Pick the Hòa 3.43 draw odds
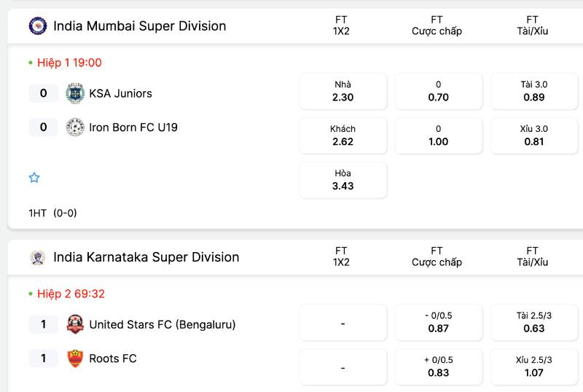 pyautogui.click(x=343, y=180)
